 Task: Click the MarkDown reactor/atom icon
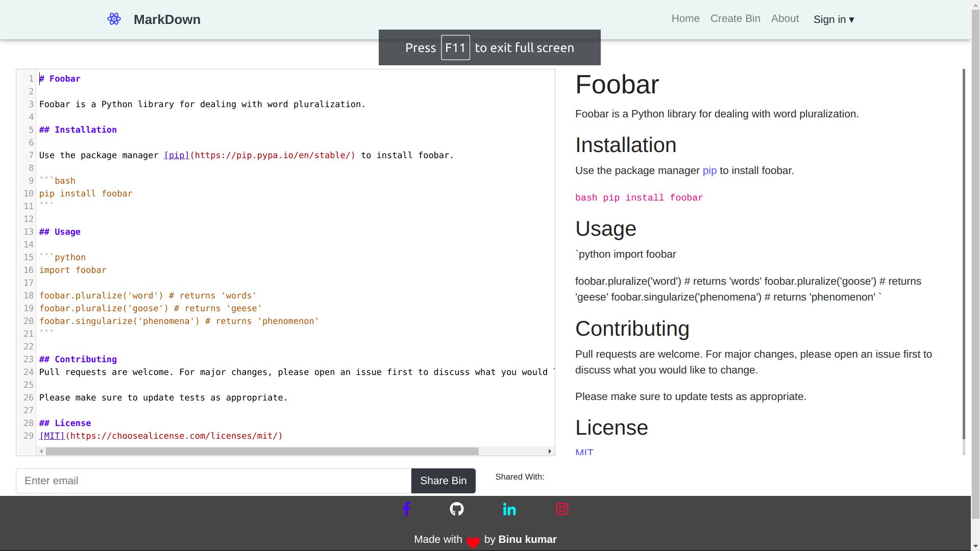pos(114,18)
